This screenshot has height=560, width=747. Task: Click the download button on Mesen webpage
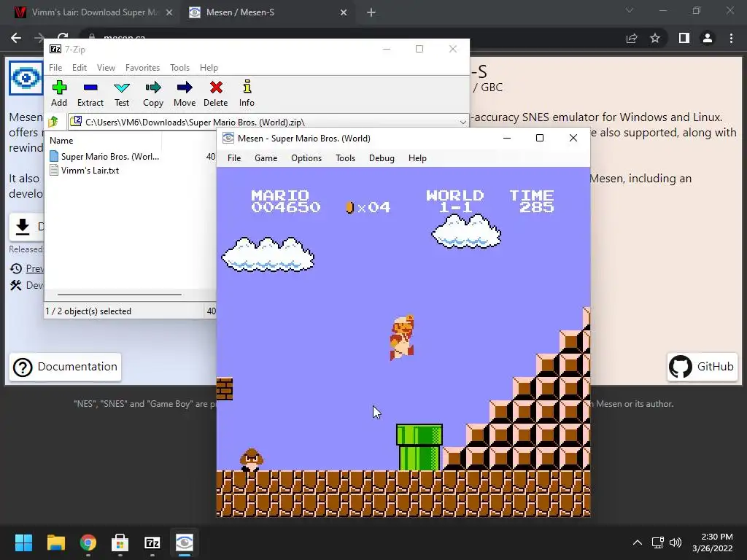click(x=27, y=227)
